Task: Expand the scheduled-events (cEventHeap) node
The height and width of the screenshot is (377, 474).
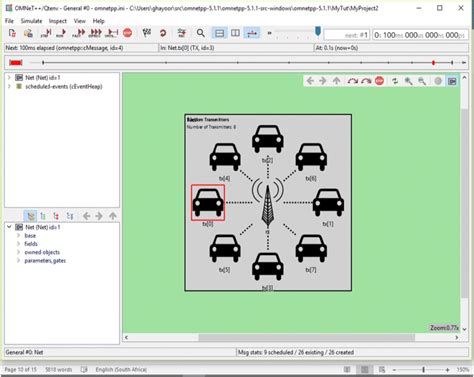Action: tap(9, 86)
